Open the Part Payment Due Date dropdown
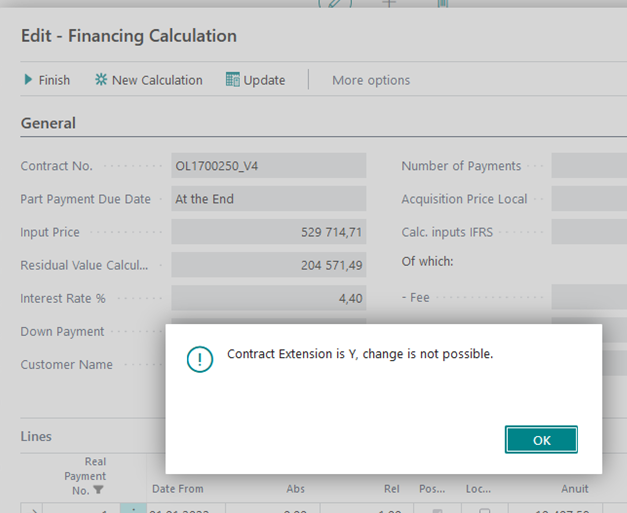Viewport: 627px width, 513px height. click(268, 199)
